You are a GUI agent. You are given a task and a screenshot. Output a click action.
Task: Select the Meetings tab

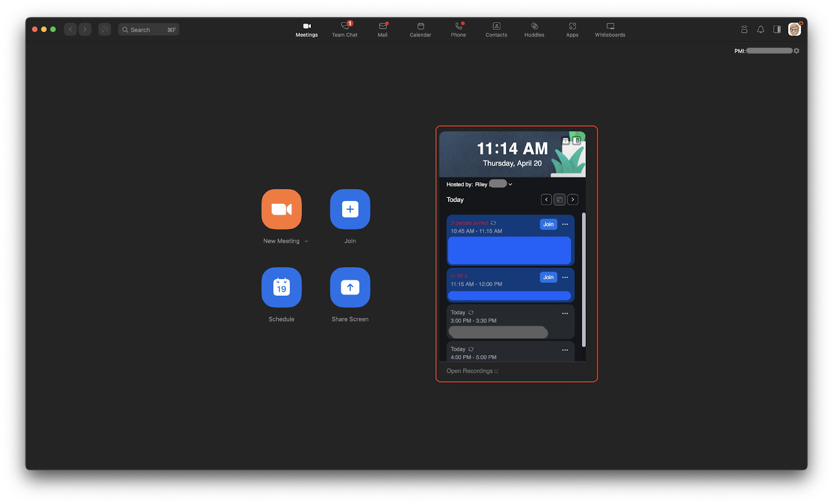pos(306,29)
